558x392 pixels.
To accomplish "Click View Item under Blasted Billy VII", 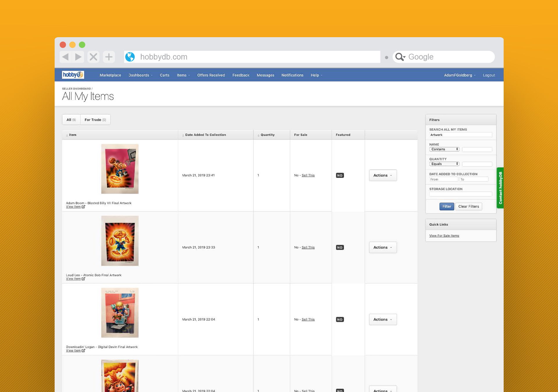I will click(x=73, y=207).
